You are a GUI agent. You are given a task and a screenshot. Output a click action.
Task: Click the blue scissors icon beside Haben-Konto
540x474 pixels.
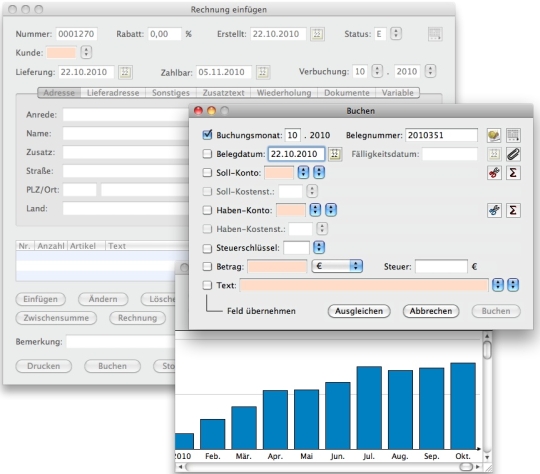point(494,210)
